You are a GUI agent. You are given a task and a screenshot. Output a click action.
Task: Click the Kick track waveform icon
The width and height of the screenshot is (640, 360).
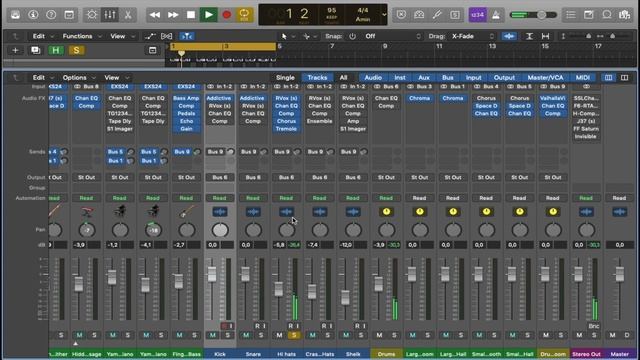coord(220,212)
